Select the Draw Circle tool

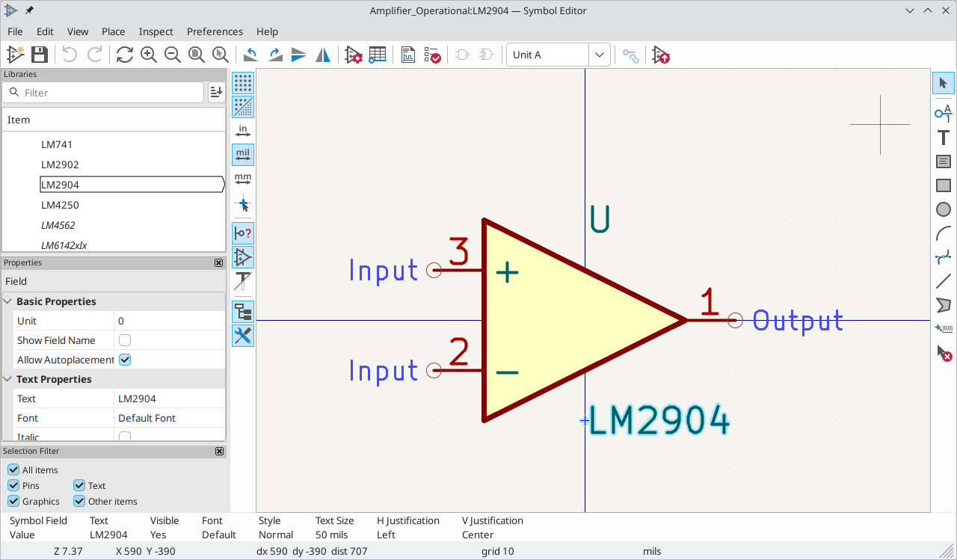(x=944, y=209)
